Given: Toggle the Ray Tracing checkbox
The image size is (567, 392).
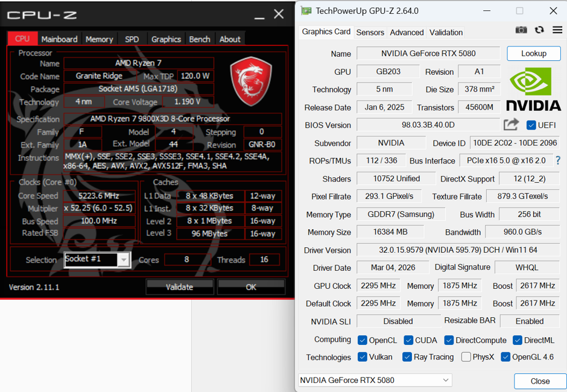Looking at the screenshot, I should (x=407, y=357).
